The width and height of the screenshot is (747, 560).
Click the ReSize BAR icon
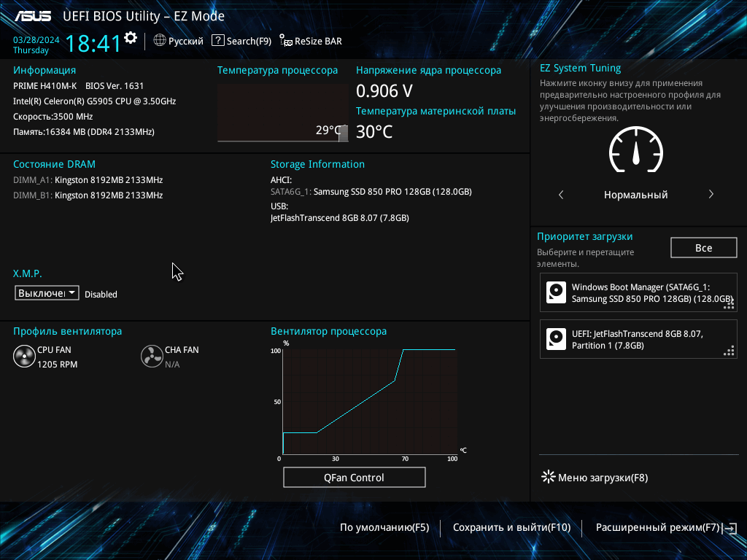click(286, 41)
